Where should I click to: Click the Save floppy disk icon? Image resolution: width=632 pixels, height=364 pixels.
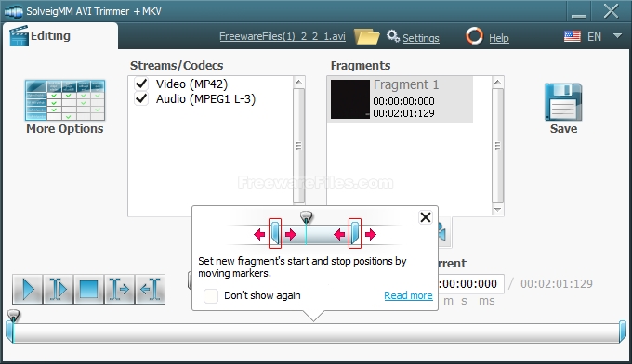tap(563, 102)
